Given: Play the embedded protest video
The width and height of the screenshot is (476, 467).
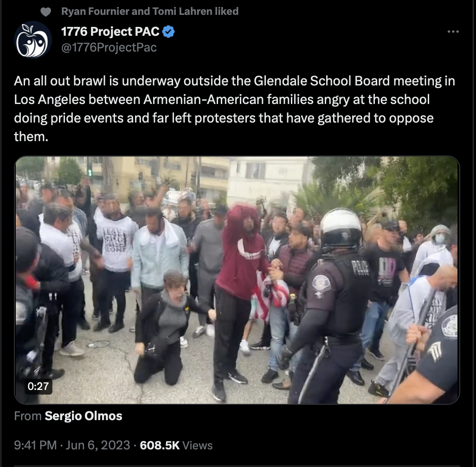Looking at the screenshot, I should (x=237, y=280).
